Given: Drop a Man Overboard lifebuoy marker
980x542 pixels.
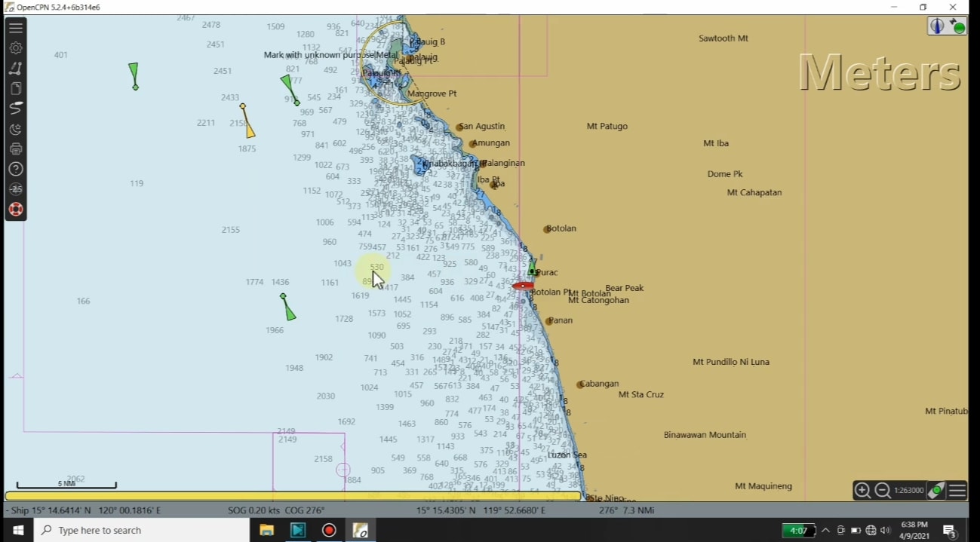Looking at the screenshot, I should 16,210.
